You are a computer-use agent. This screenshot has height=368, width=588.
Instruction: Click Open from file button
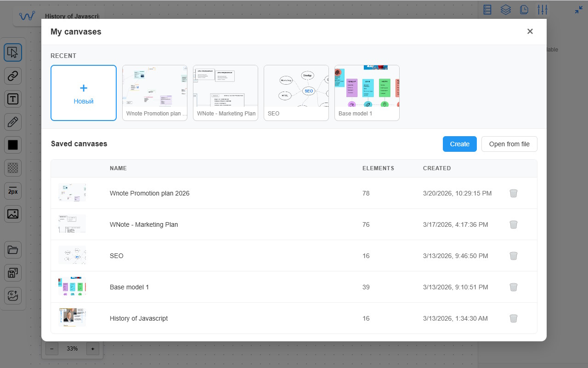509,144
